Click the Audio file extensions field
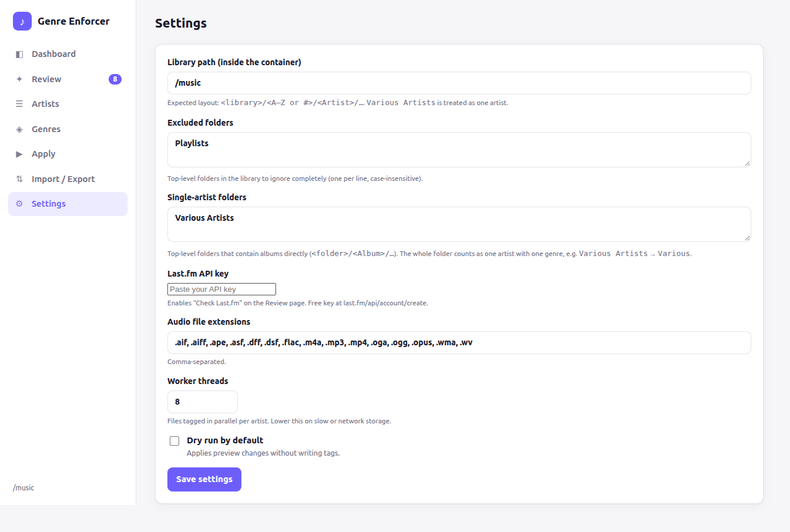Viewport: 790px width, 532px height. 459,342
